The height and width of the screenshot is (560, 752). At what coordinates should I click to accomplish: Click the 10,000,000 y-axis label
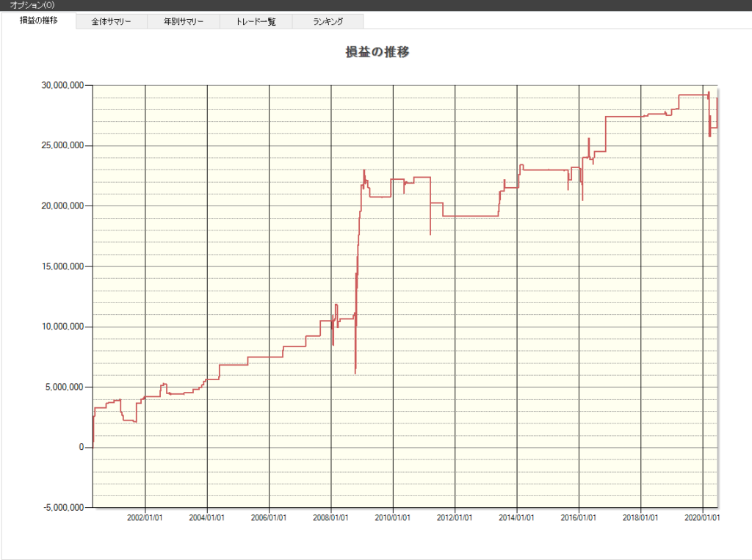pos(63,327)
